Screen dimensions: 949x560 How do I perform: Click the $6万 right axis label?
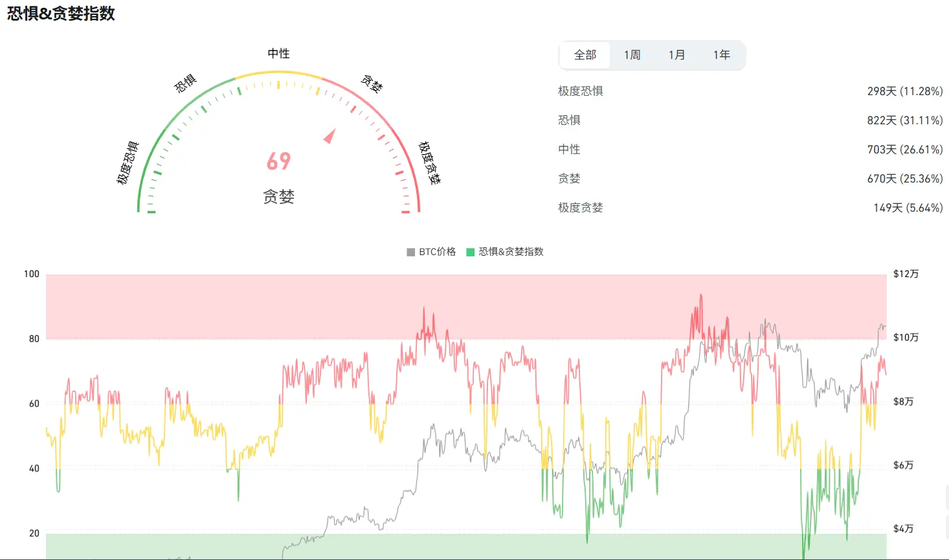903,465
